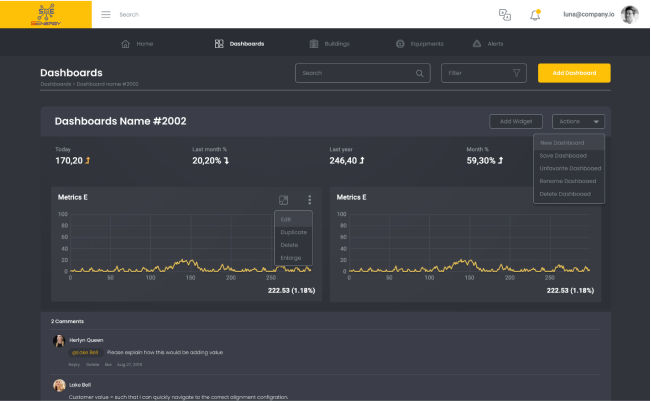
Task: Click the Home house icon
Action: [125, 44]
